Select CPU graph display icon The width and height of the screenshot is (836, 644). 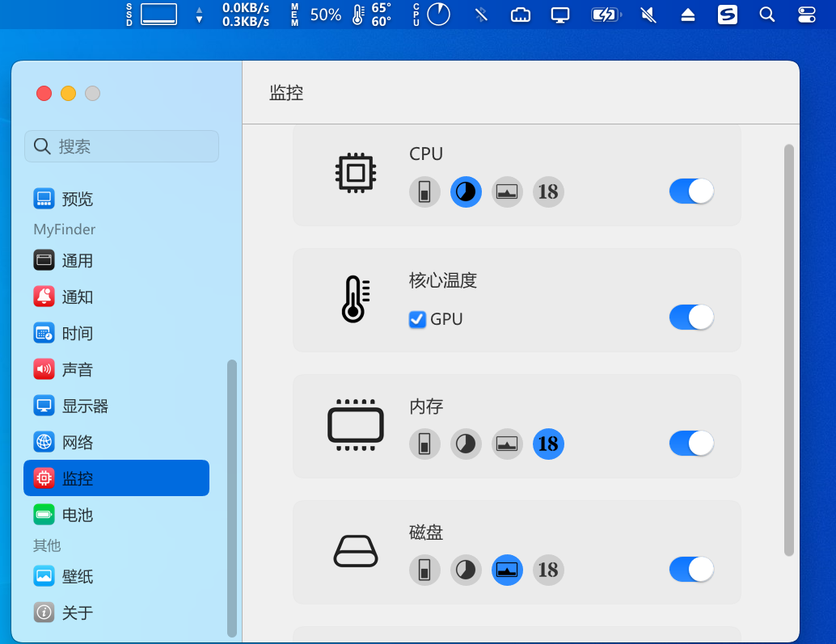coord(506,192)
